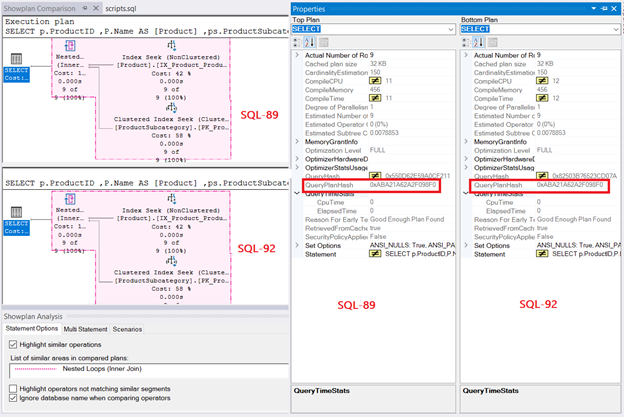Expand Actual Number of Rows in Bottom Plan
This screenshot has height=417, width=624.
pyautogui.click(x=466, y=55)
